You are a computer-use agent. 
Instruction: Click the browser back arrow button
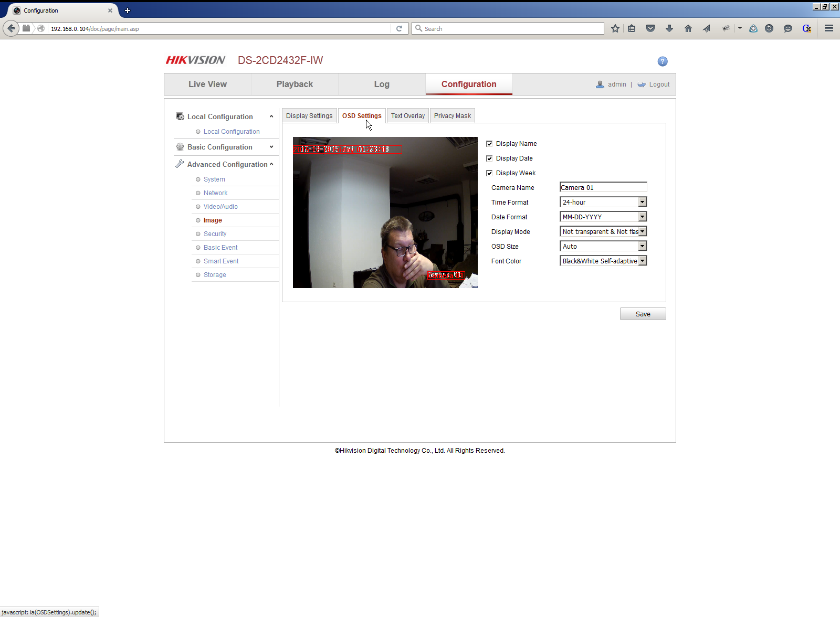[x=11, y=28]
